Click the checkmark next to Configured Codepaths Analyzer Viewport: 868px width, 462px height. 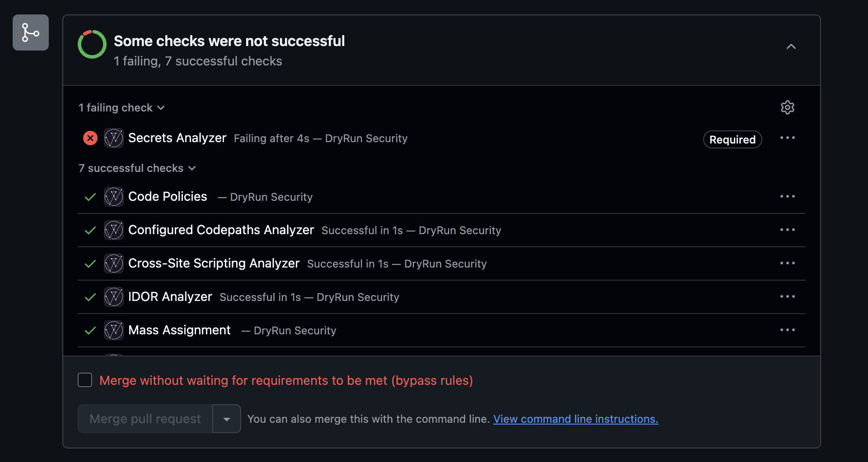[90, 230]
